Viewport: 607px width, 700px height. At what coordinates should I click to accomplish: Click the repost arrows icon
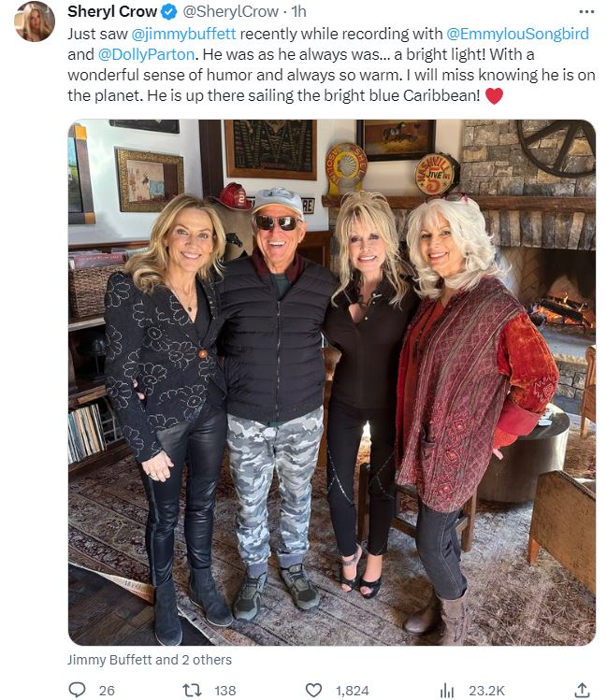click(192, 690)
